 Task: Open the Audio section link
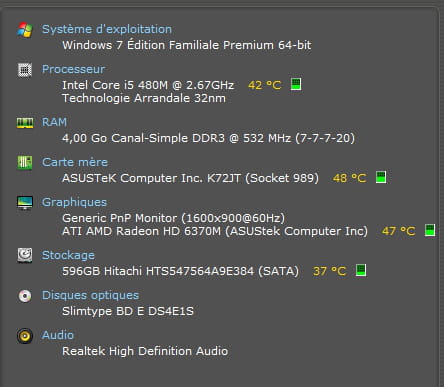click(x=58, y=335)
